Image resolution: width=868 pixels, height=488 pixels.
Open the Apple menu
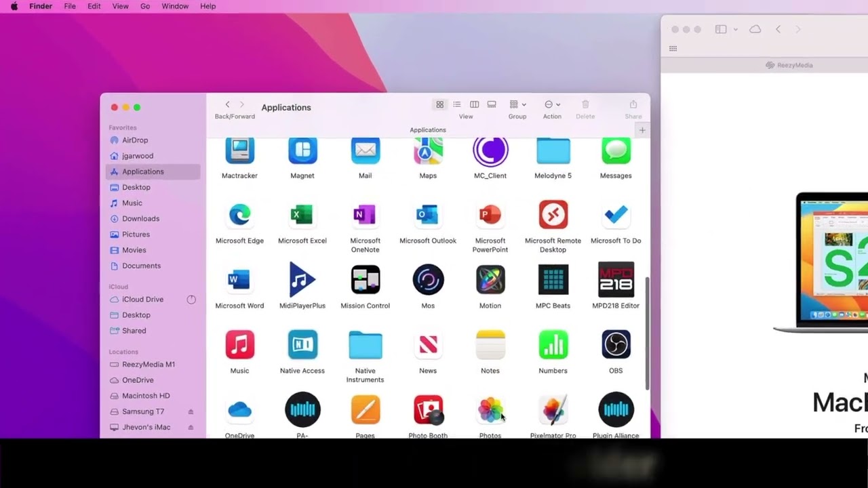point(14,6)
